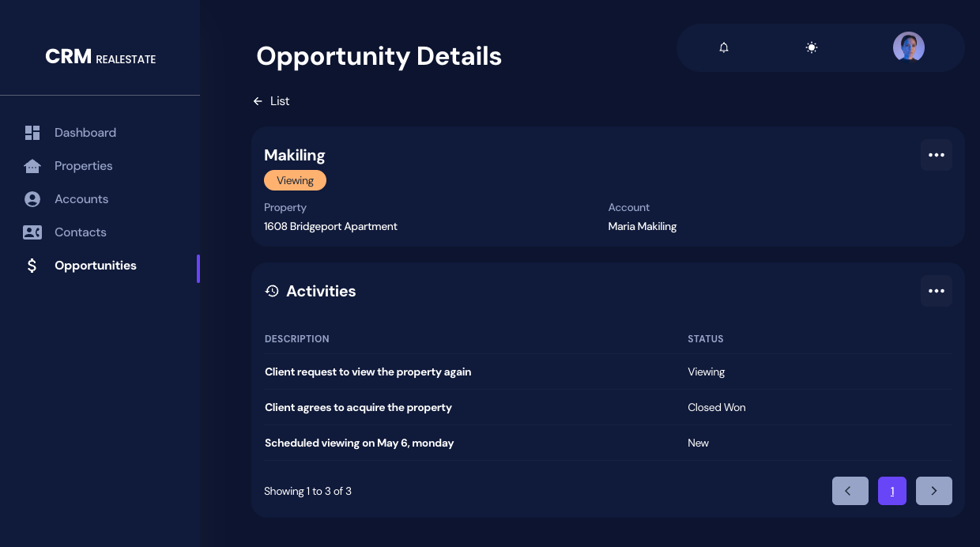
Task: Go to the previous activities page
Action: [850, 491]
